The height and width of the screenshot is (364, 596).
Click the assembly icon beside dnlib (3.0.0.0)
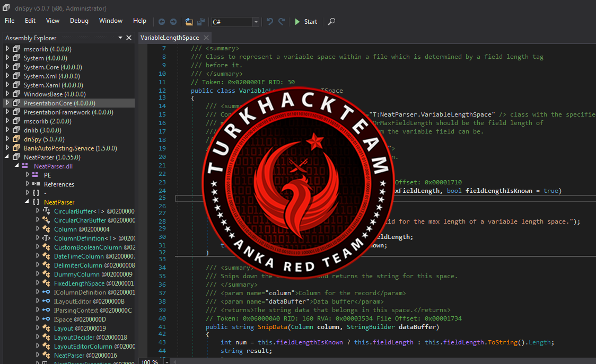(x=16, y=130)
